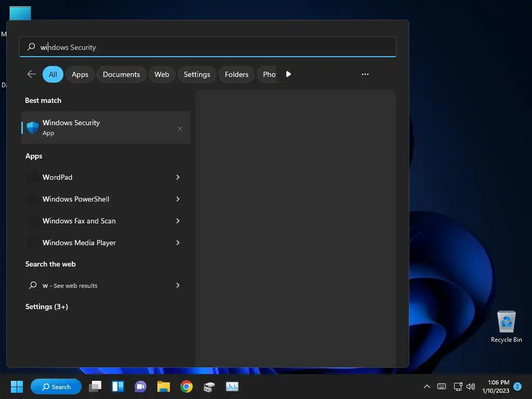Open network status tray icon
This screenshot has height=399, width=532.
click(x=458, y=387)
